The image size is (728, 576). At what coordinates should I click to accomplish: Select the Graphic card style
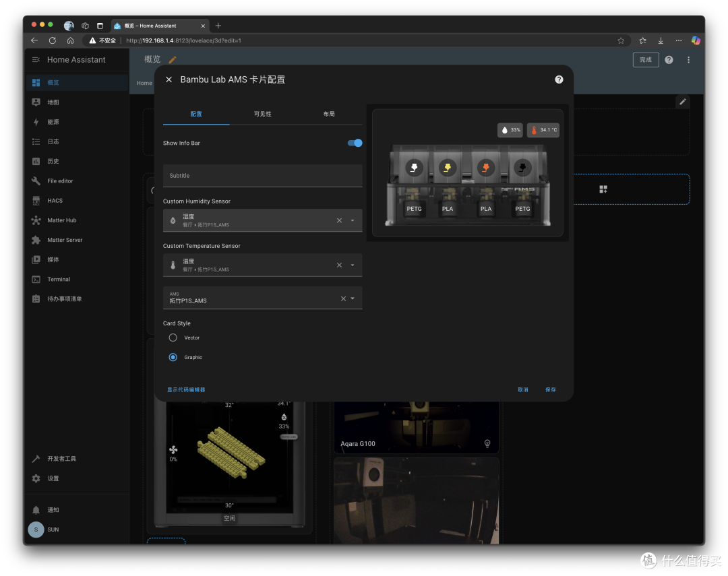173,357
